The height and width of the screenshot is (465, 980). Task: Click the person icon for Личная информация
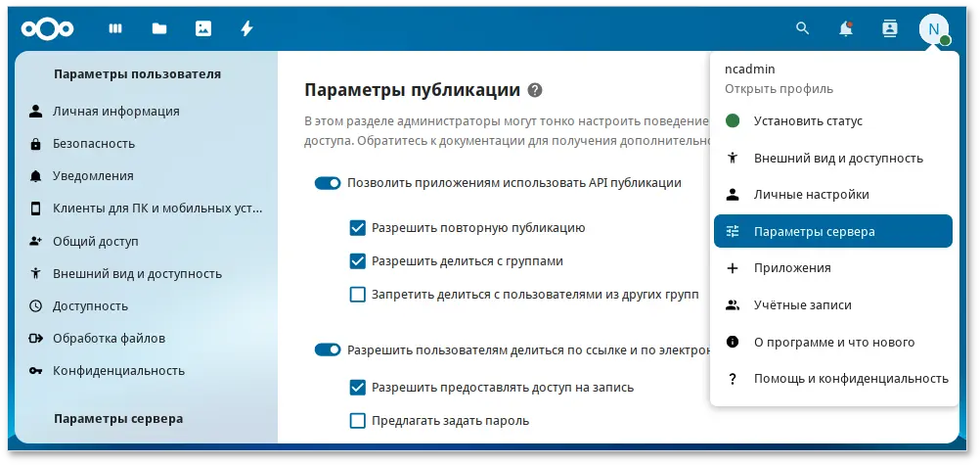tap(35, 112)
